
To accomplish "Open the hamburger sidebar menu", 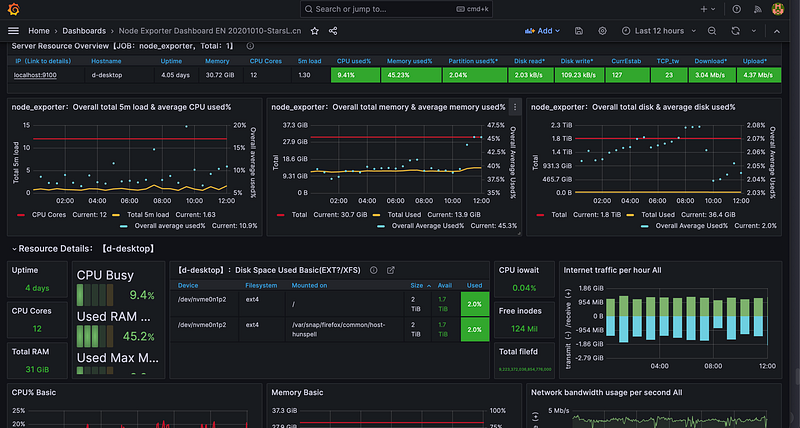I will pos(13,31).
